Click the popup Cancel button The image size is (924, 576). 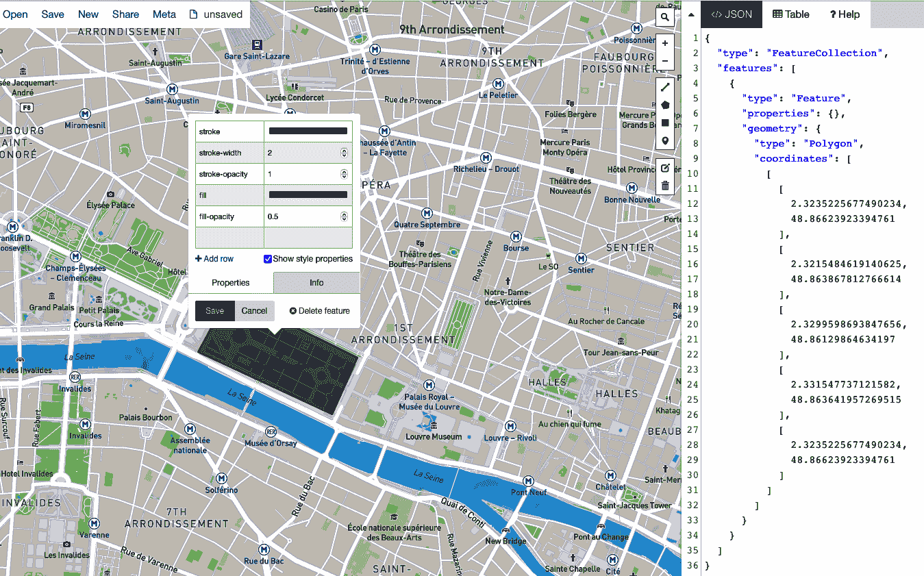point(254,311)
